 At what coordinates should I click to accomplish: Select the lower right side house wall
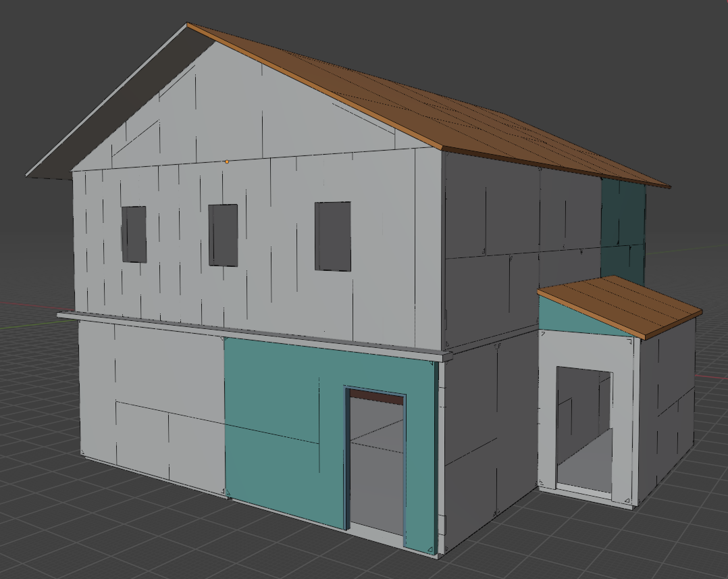[x=486, y=432]
